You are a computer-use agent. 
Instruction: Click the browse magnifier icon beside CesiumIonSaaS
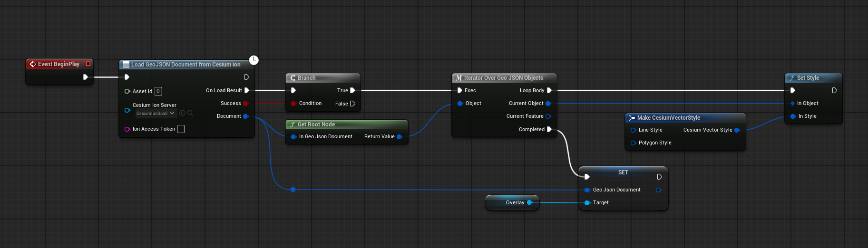pos(190,113)
